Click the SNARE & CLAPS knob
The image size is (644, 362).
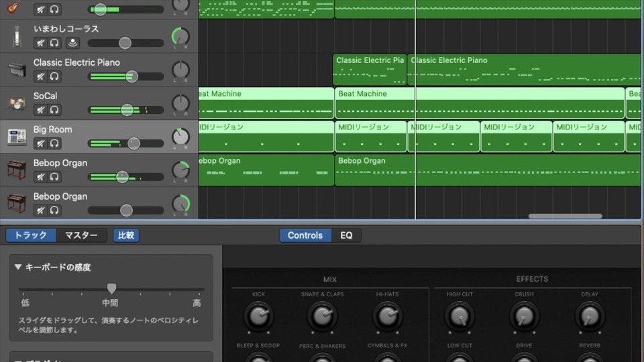322,316
